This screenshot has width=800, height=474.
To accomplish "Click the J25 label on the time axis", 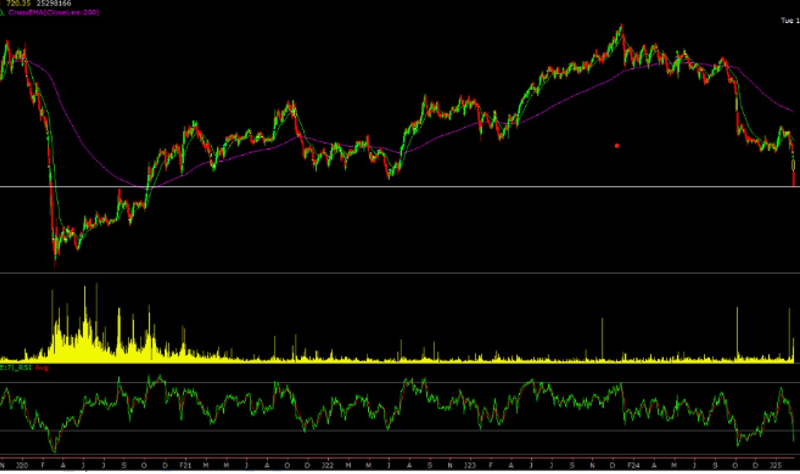I will 775,466.
